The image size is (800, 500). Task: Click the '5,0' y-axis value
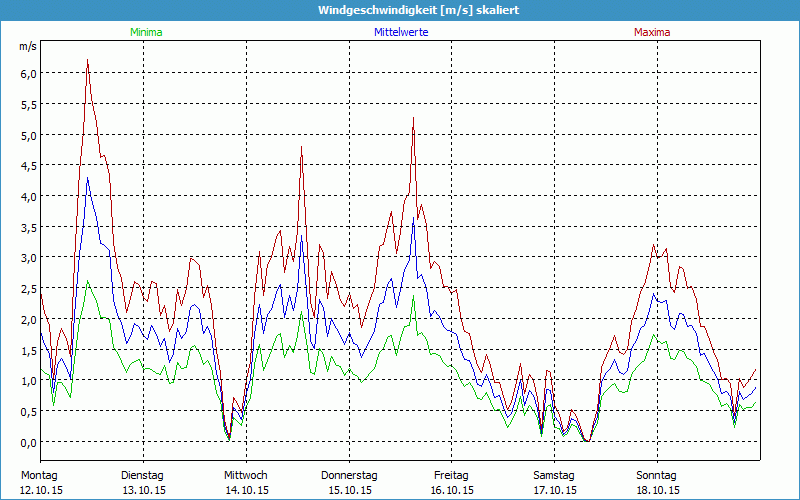coord(28,135)
